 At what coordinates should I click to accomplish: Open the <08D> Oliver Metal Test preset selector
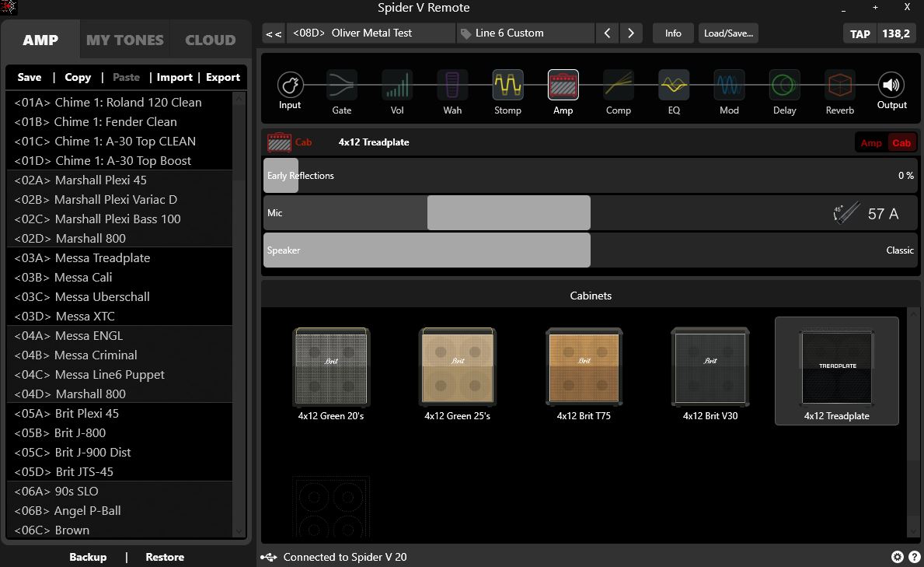pos(371,33)
